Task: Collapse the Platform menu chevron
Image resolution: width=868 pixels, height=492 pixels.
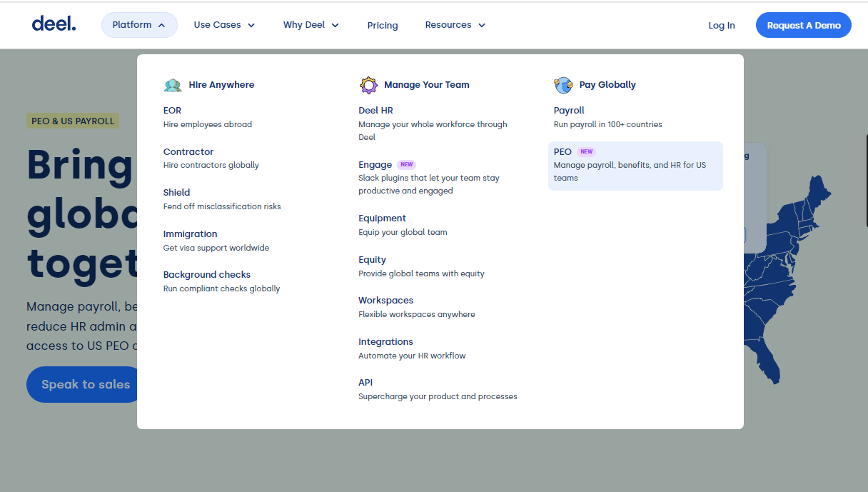Action: [163, 24]
